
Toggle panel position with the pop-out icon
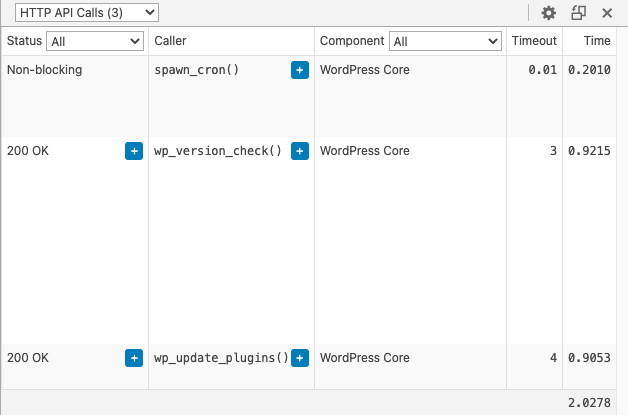pyautogui.click(x=578, y=13)
